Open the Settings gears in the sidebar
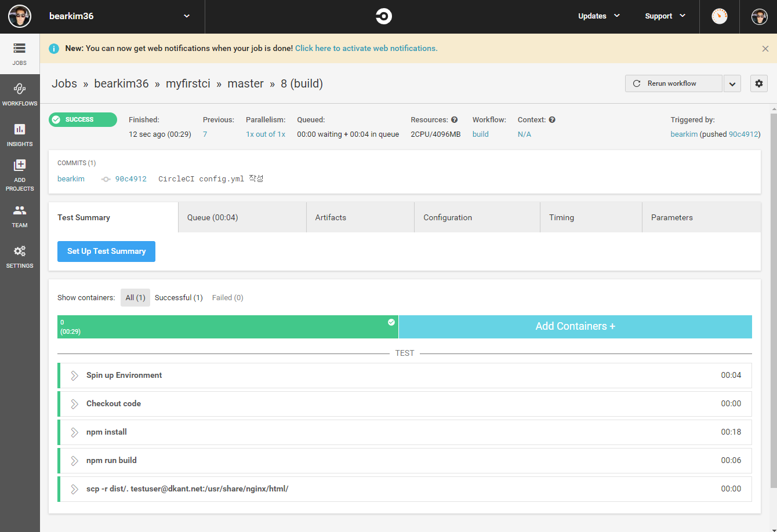This screenshot has width=777, height=532. [x=20, y=257]
